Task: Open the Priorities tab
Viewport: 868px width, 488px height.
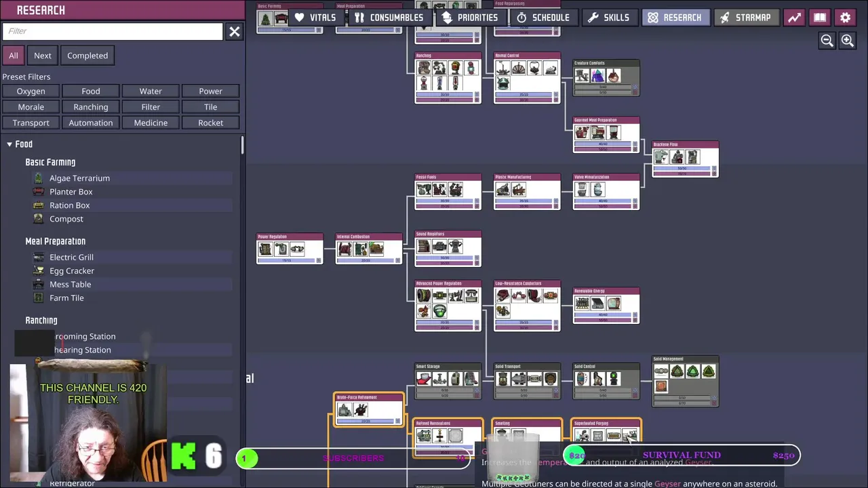Action: coord(469,18)
